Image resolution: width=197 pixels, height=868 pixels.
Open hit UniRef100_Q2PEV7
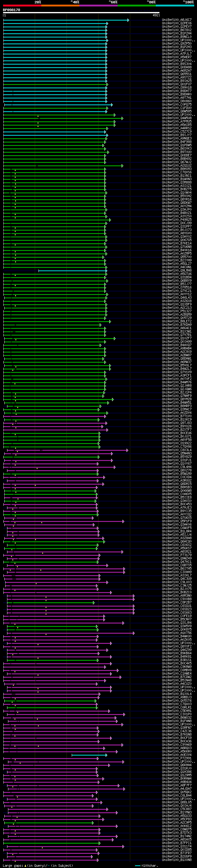(x=177, y=26)
